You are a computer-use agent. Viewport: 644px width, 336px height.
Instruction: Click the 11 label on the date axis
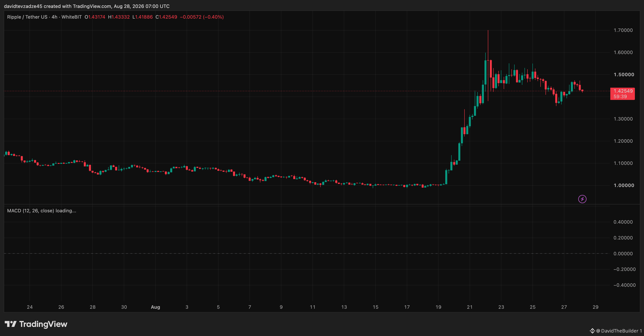click(x=312, y=307)
